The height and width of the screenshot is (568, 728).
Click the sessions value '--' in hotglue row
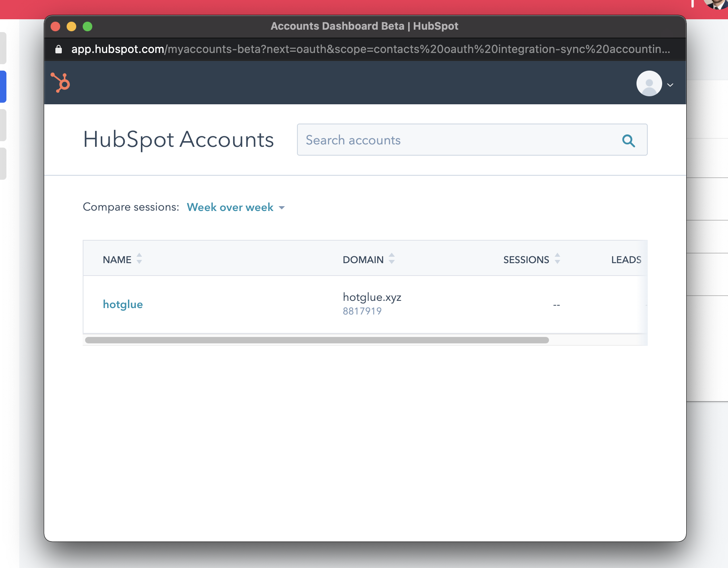(556, 305)
